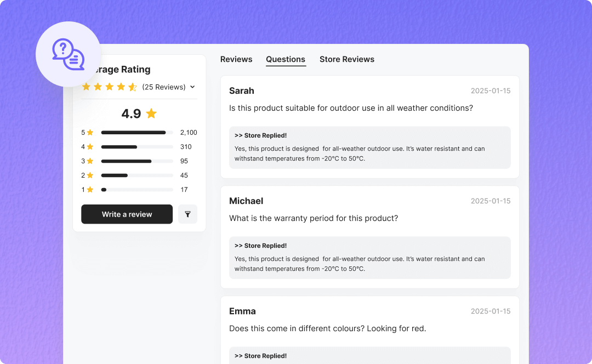Click the Q&A chat bubble icon
Screen dimensions: 592x364
point(69,54)
